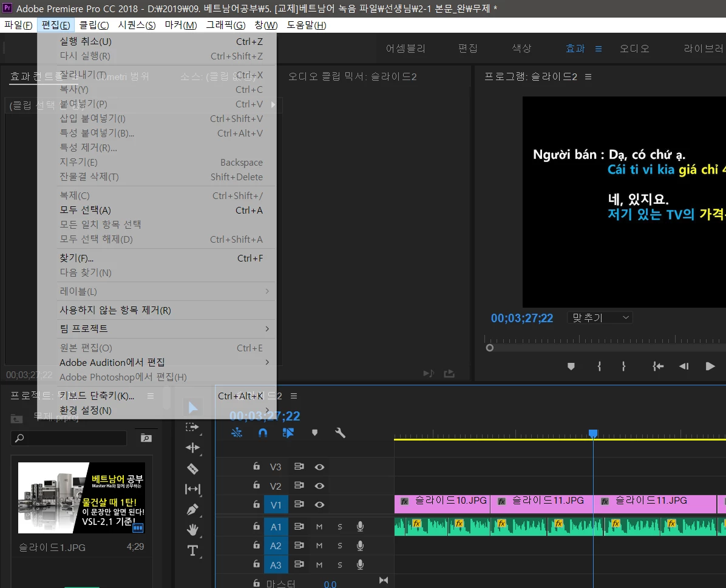Click the timeline playhead marker
The image size is (726, 588).
point(593,433)
